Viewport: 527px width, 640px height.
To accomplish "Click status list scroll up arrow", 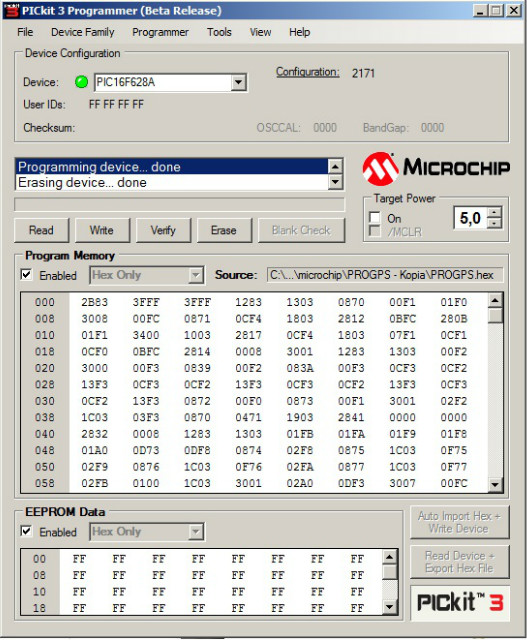I will pyautogui.click(x=335, y=167).
